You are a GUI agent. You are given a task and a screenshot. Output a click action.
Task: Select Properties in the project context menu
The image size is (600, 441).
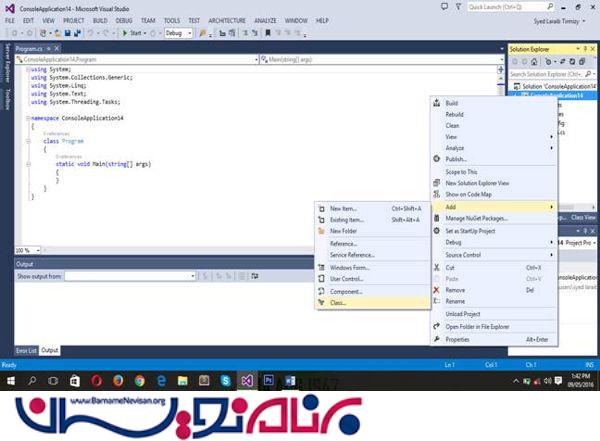coord(494,339)
